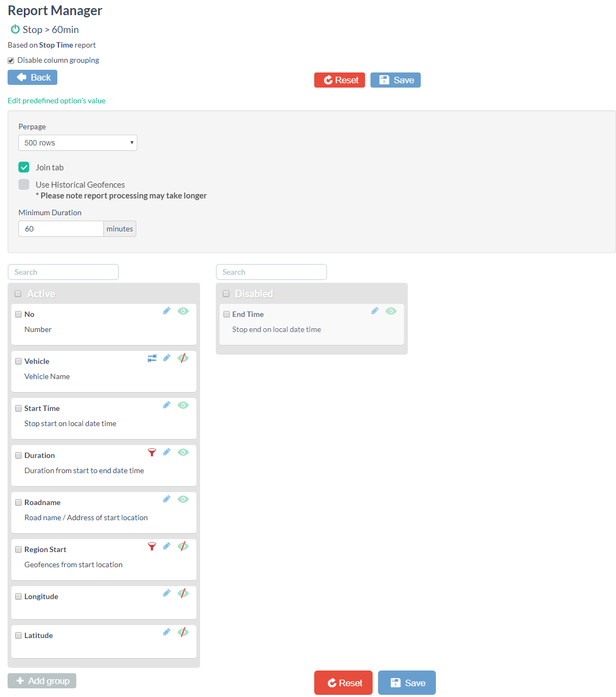Viewport: 616px width, 697px height.
Task: Click the edit pencil on Latitude column
Action: coord(167,632)
